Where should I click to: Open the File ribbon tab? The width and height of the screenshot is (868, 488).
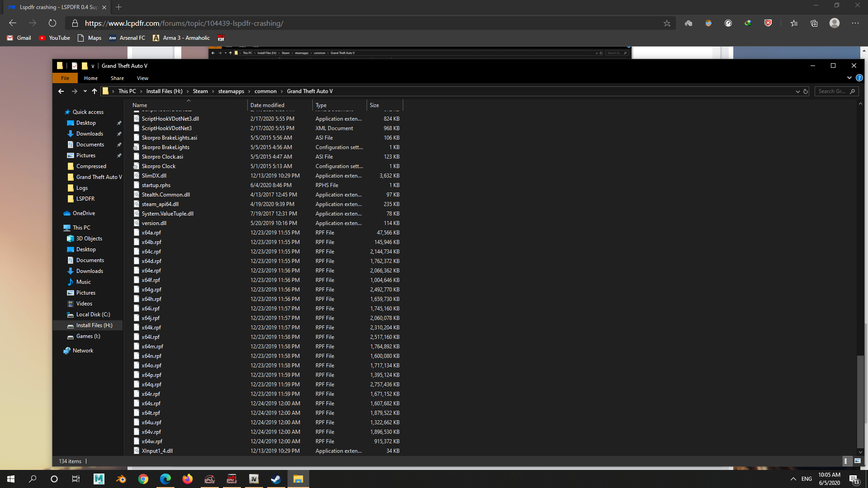(x=65, y=78)
